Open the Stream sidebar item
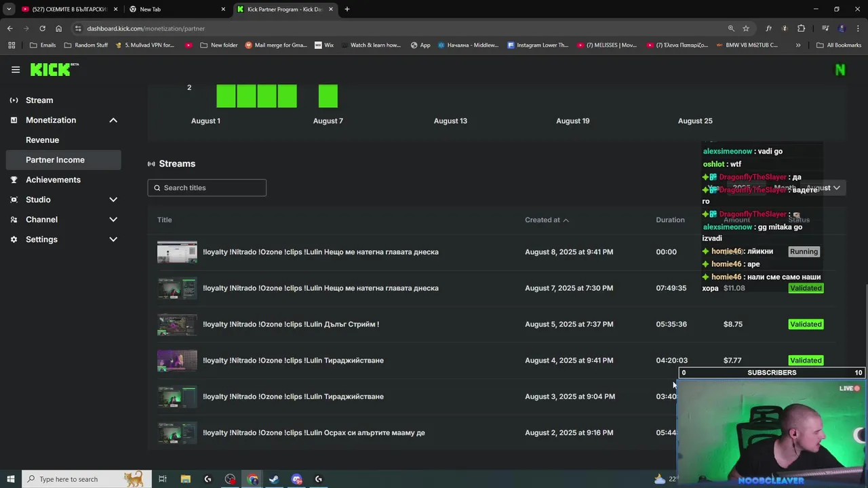868x488 pixels. point(64,100)
